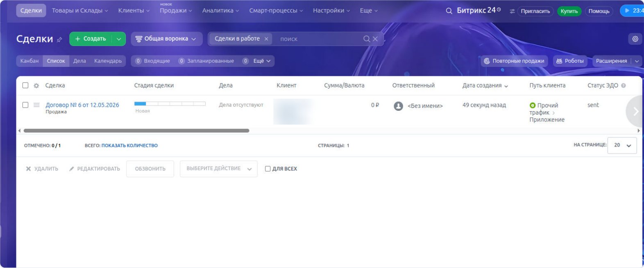The image size is (644, 268).
Task: Enable the ДЛЯ ВСЕХ checkbox
Action: (x=268, y=169)
